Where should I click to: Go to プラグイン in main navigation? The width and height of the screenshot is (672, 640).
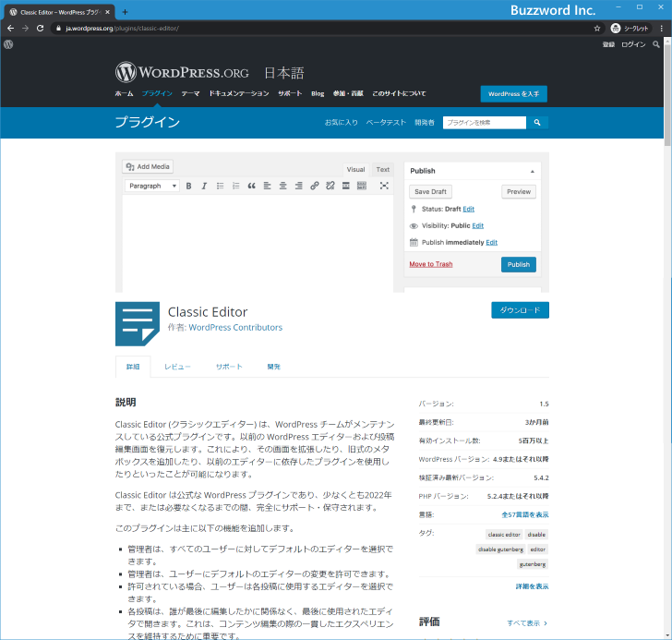[157, 93]
